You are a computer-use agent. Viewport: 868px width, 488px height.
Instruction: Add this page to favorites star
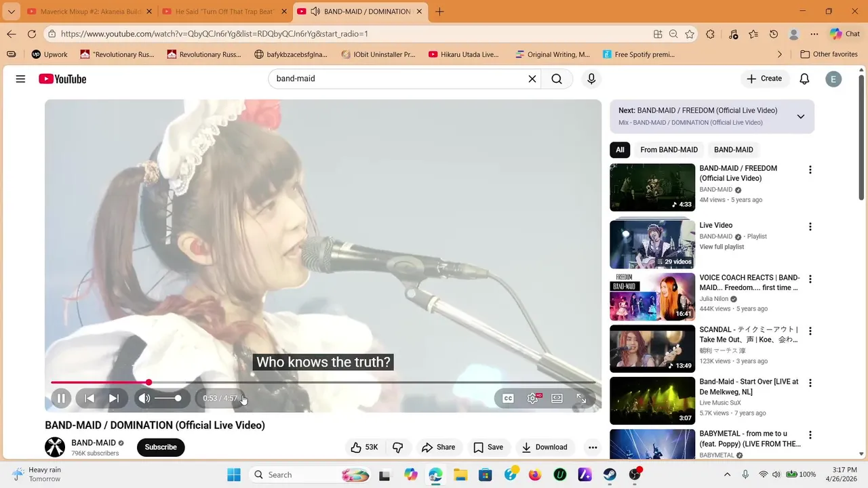tap(690, 34)
